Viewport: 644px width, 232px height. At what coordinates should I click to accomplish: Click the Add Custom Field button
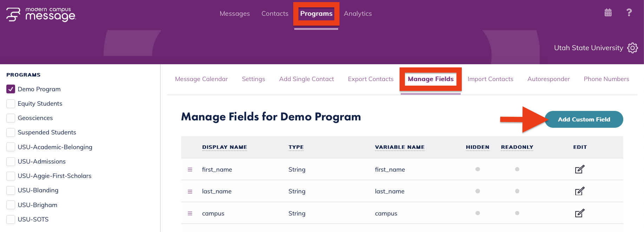click(584, 119)
